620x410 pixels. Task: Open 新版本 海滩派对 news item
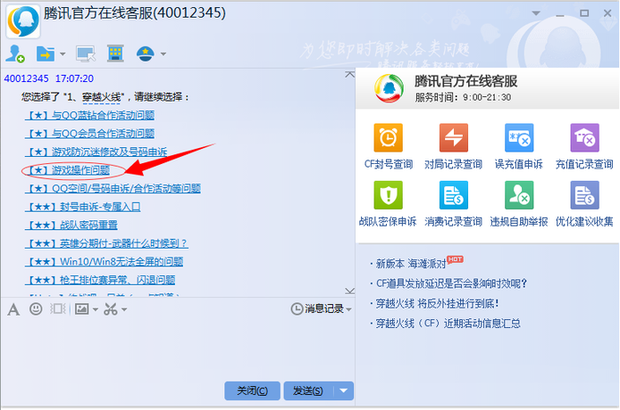[411, 263]
